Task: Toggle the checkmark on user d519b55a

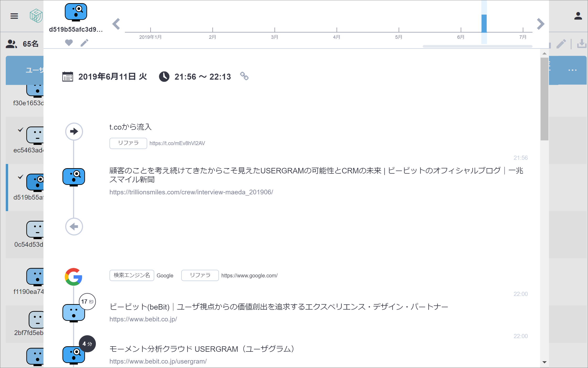Action: [21, 177]
